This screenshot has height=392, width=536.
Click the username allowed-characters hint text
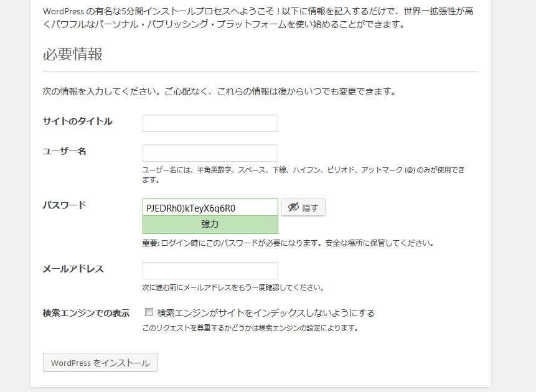[304, 175]
